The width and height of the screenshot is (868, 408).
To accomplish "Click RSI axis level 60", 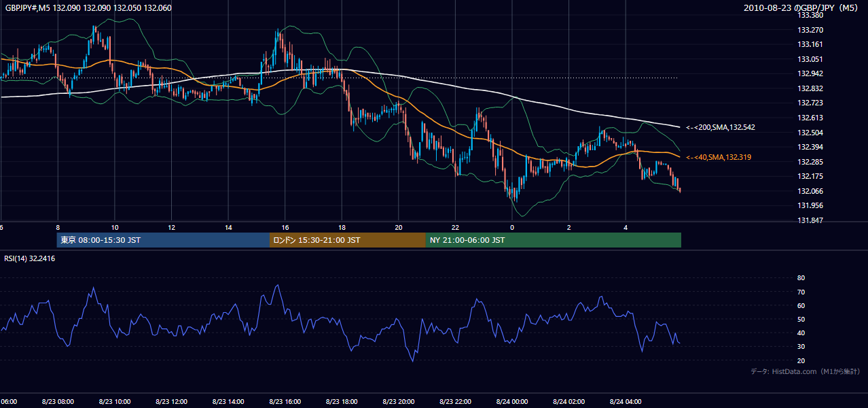I will coord(801,305).
